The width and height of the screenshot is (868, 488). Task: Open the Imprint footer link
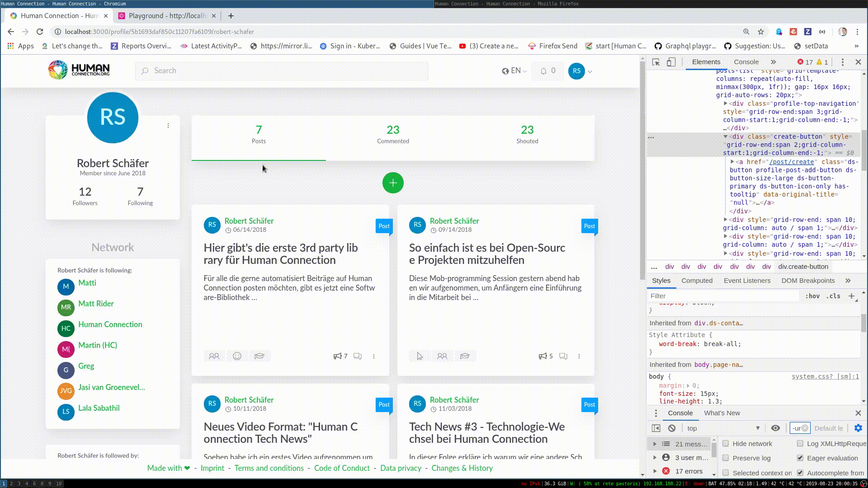pos(212,468)
